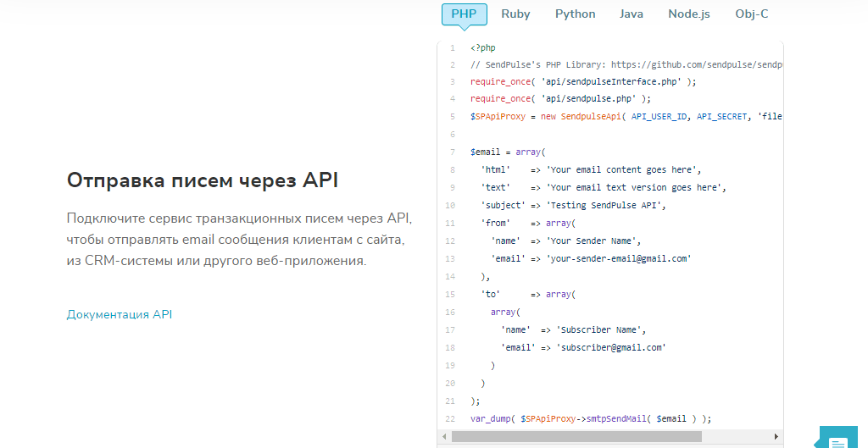The image size is (868, 448).
Task: Click the 'subscriber@gmail.com' string
Action: [x=610, y=347]
